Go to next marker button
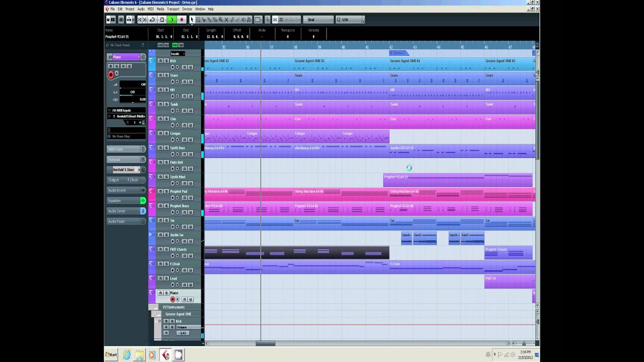 tap(145, 20)
